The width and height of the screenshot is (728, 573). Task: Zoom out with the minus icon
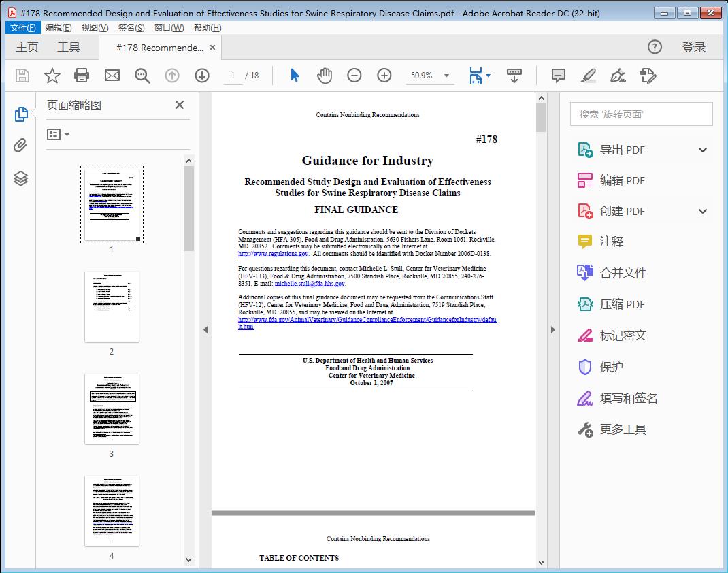(354, 76)
